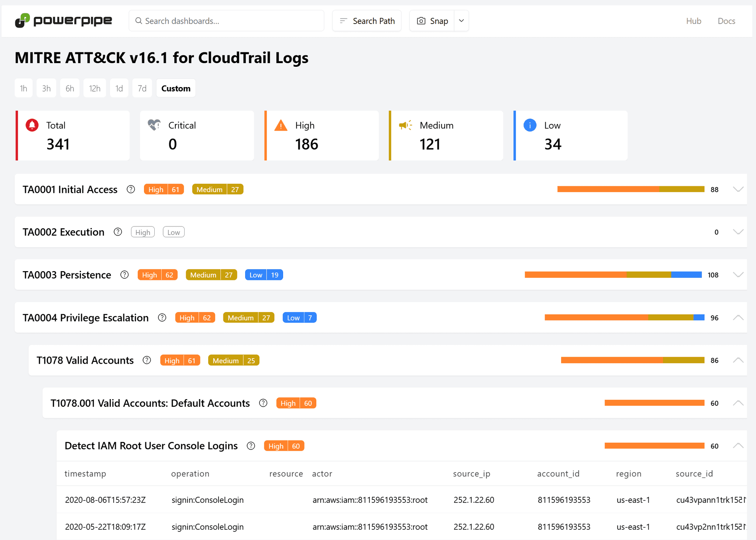
Task: Click the Search dashboards input field
Action: (x=226, y=21)
